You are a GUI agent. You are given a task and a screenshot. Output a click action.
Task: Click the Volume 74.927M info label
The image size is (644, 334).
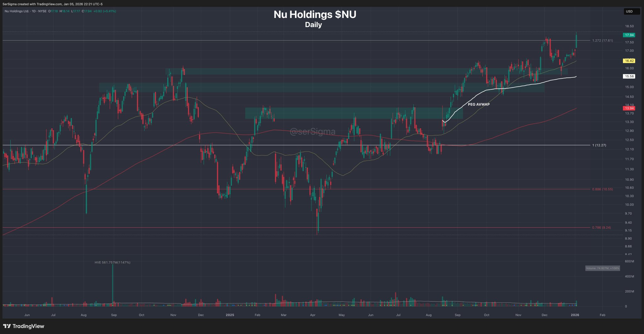[602, 268]
